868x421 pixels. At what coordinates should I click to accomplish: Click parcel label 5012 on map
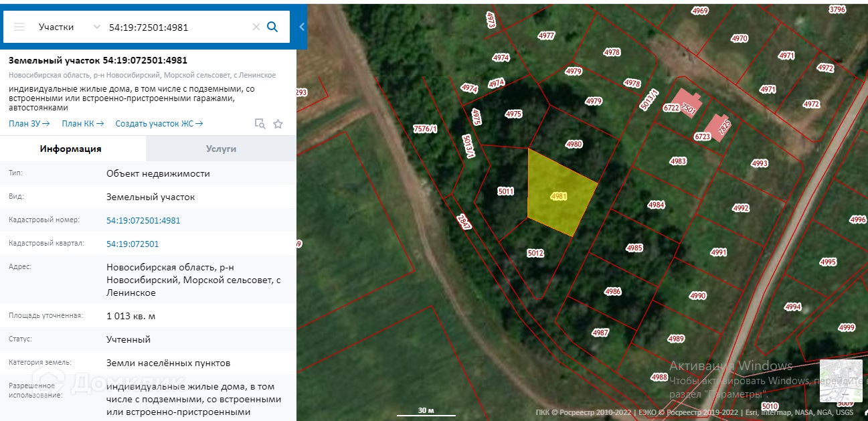click(x=535, y=253)
